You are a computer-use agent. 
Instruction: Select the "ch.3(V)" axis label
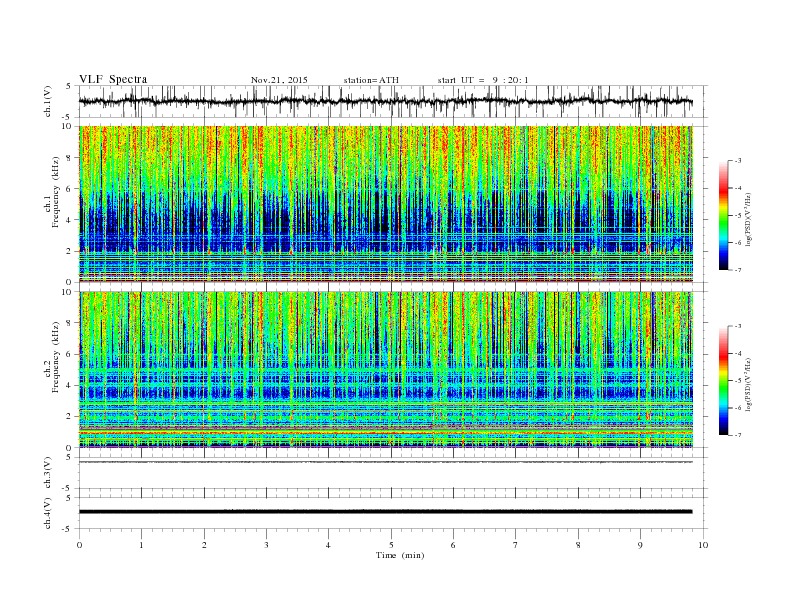[48, 473]
